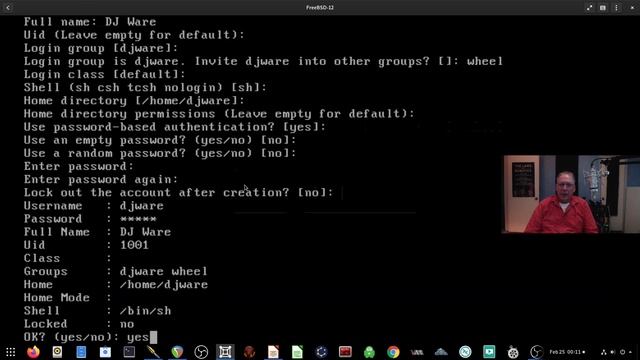Click the 'Password : *****' line
Image resolution: width=640 pixels, height=360 pixels.
(x=90, y=219)
